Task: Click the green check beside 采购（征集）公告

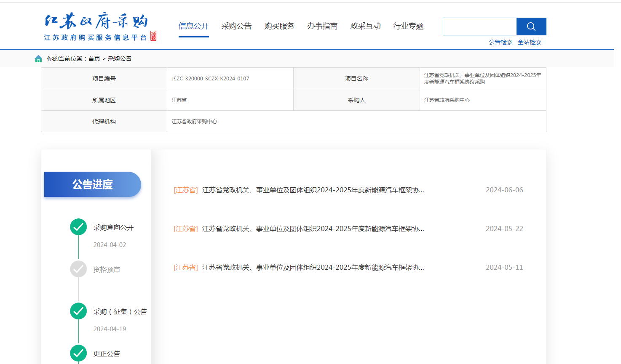Action: pos(78,311)
